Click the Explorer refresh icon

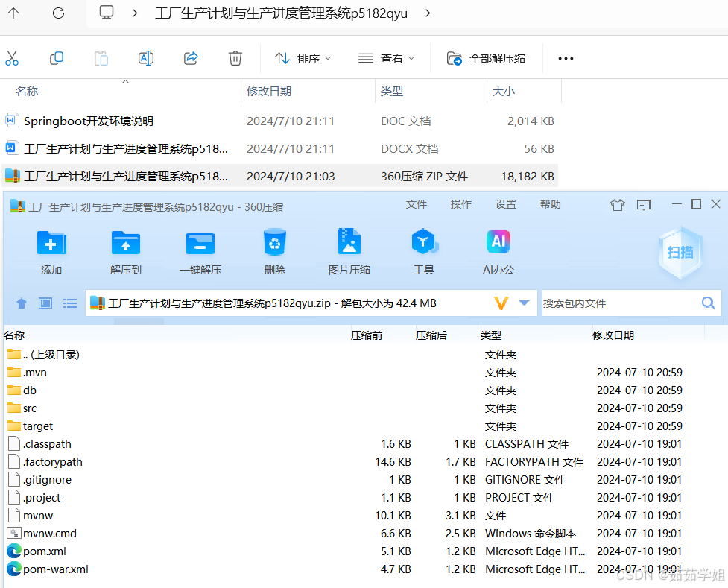pos(59,13)
